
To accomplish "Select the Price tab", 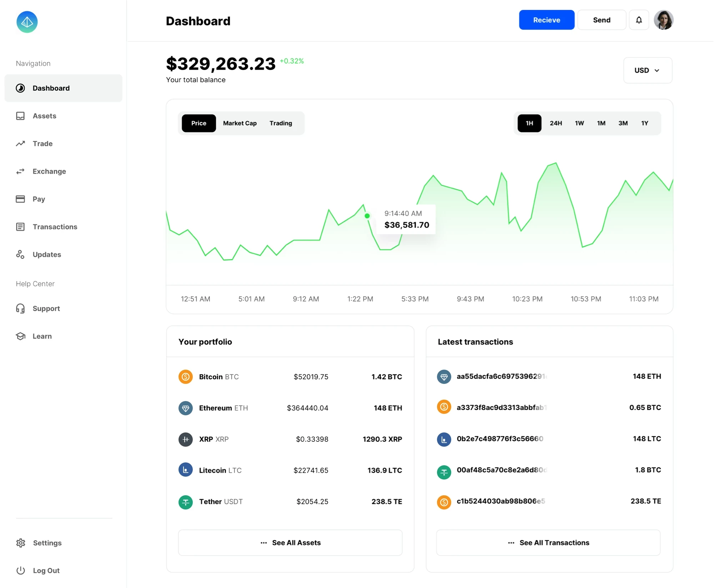I will tap(198, 123).
